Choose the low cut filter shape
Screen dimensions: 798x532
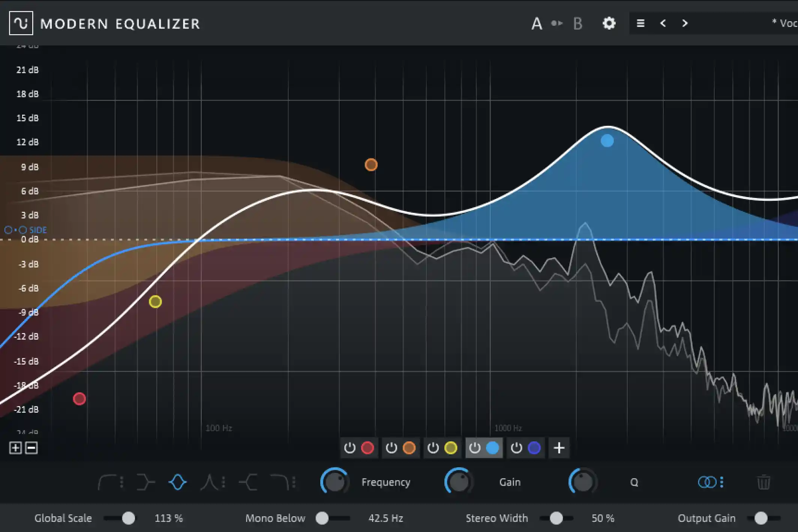click(107, 482)
